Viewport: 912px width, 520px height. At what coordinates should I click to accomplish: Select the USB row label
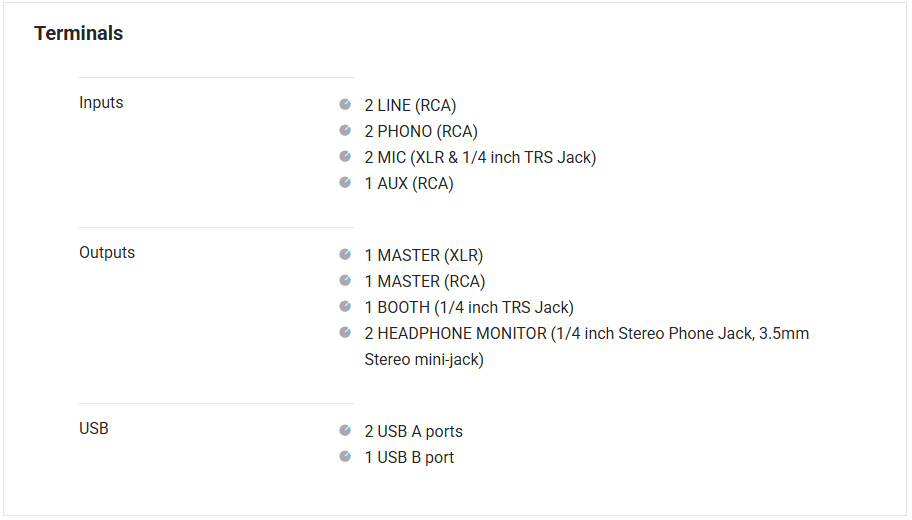pos(94,428)
